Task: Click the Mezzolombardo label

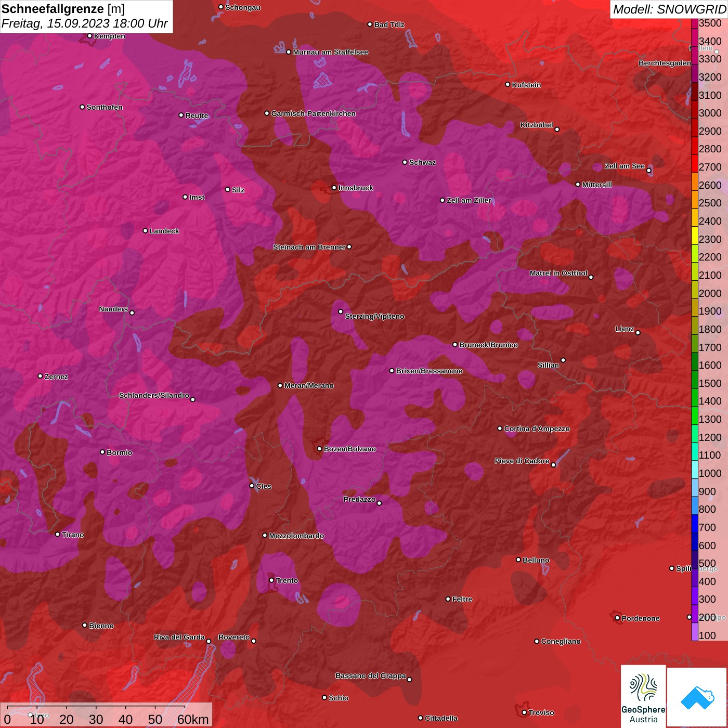Action: click(x=296, y=536)
